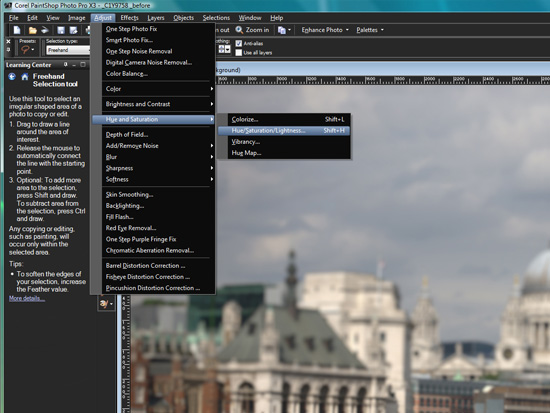Click the Zoom in magnifier icon
Screen dimensions: 550x413
(x=239, y=30)
